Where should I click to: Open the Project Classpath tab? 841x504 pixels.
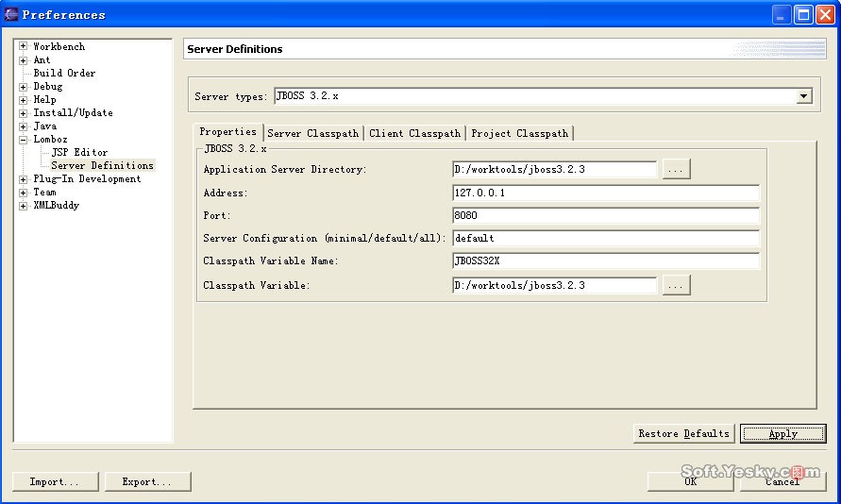(x=519, y=133)
